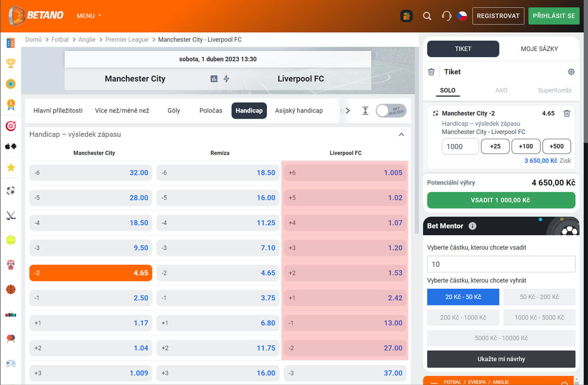Image resolution: width=588 pixels, height=385 pixels.
Task: Open the Góly market tab
Action: tap(174, 111)
